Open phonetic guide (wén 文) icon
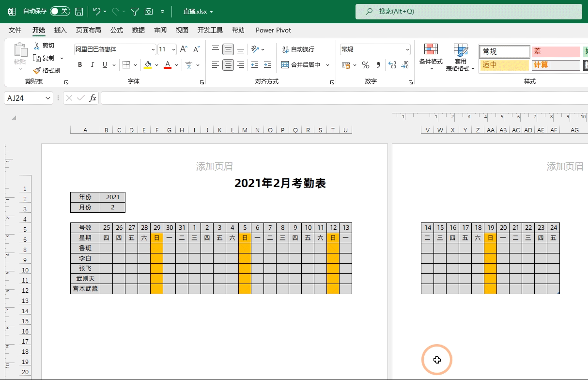This screenshot has height=380, width=588. click(189, 65)
